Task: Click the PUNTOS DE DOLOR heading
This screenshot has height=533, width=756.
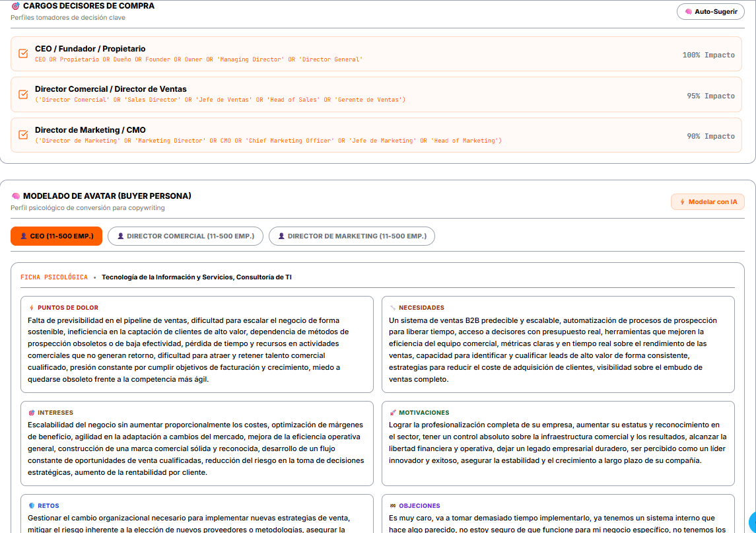Action: (x=68, y=308)
